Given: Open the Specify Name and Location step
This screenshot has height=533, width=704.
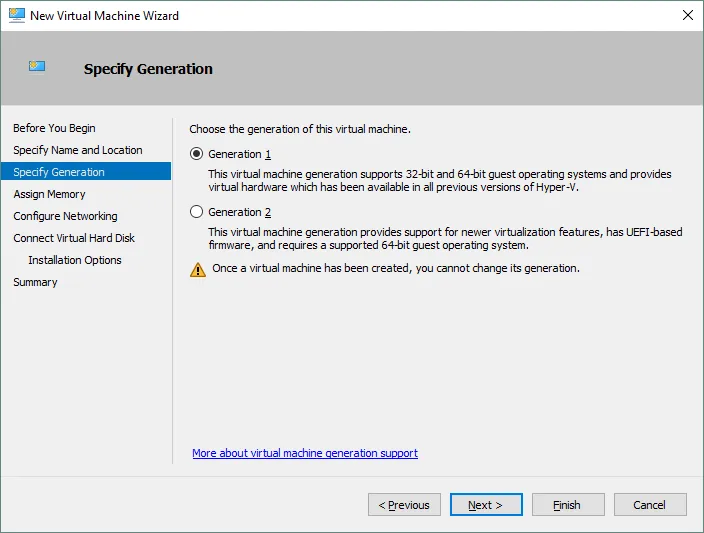Looking at the screenshot, I should 78,150.
